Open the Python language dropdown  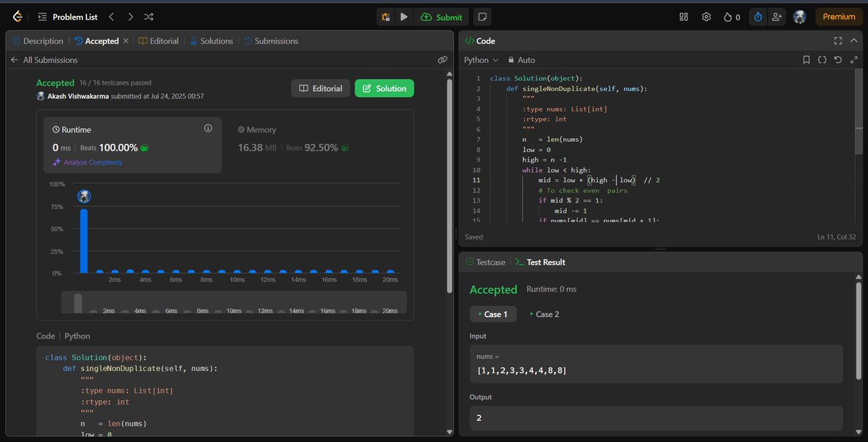point(481,60)
